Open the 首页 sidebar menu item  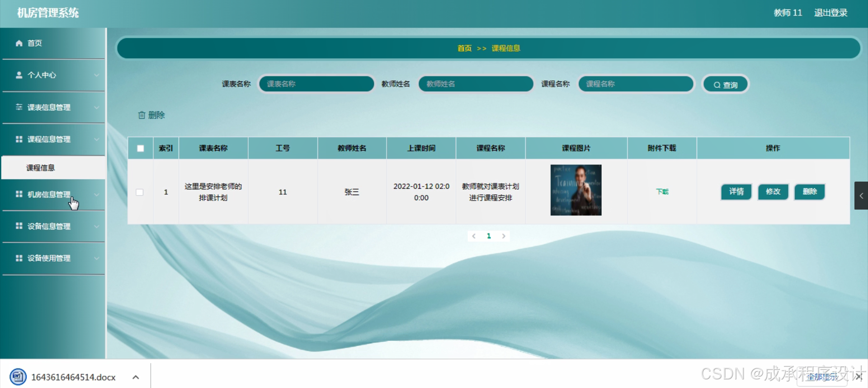pyautogui.click(x=53, y=43)
